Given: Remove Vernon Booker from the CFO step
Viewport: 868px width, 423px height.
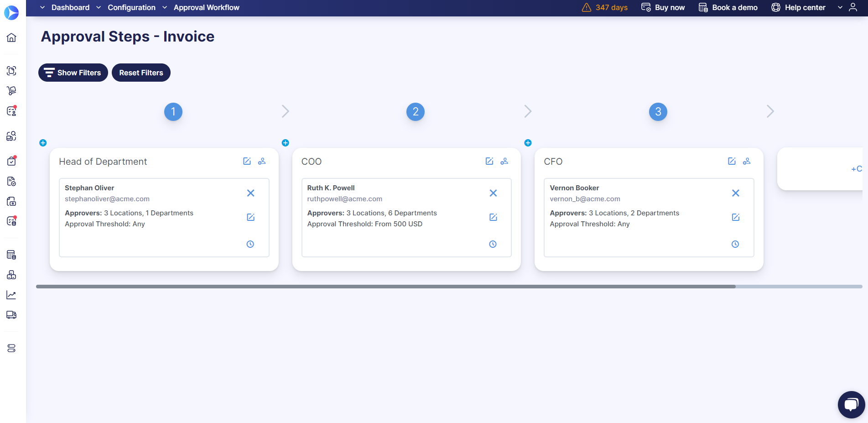Looking at the screenshot, I should (735, 193).
